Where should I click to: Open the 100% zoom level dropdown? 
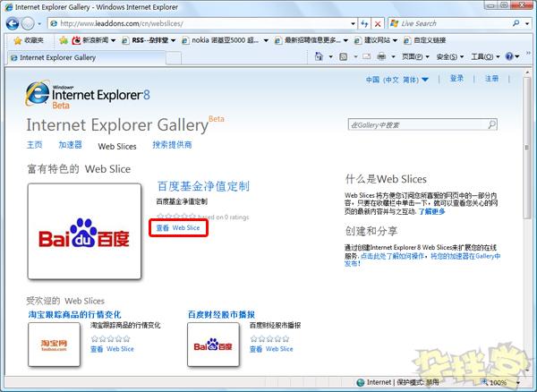point(518,382)
